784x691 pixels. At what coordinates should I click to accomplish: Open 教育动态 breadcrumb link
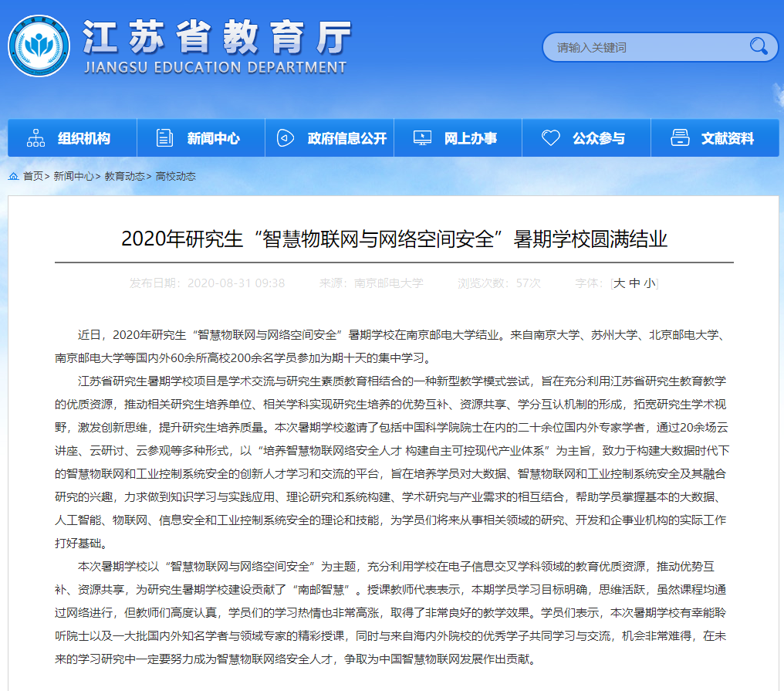coord(124,176)
